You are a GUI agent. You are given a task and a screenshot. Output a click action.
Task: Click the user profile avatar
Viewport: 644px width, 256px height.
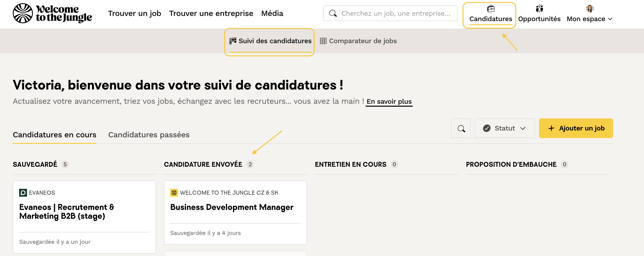coord(589,9)
